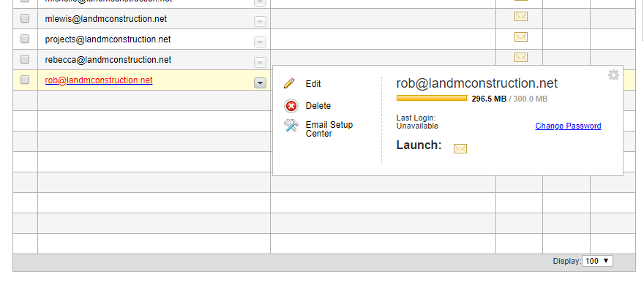Click the Last Login Unavailable text

[x=417, y=122]
